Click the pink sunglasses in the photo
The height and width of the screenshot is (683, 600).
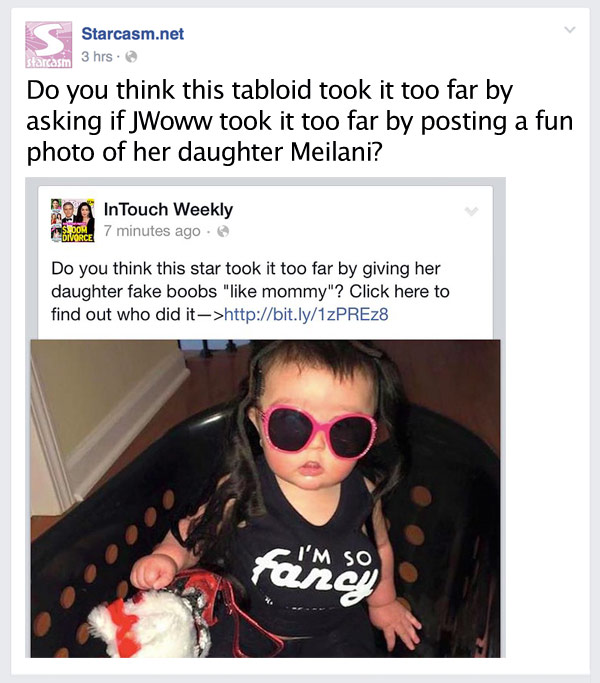(317, 432)
